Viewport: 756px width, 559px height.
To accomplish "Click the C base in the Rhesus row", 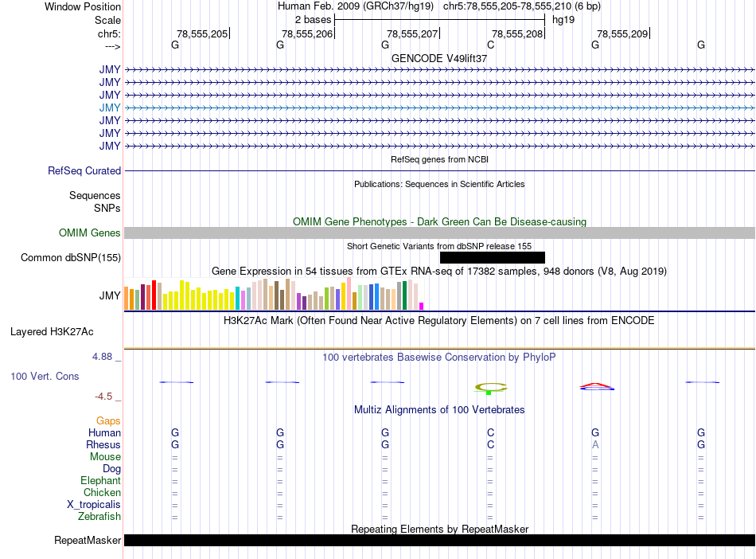I will point(490,444).
